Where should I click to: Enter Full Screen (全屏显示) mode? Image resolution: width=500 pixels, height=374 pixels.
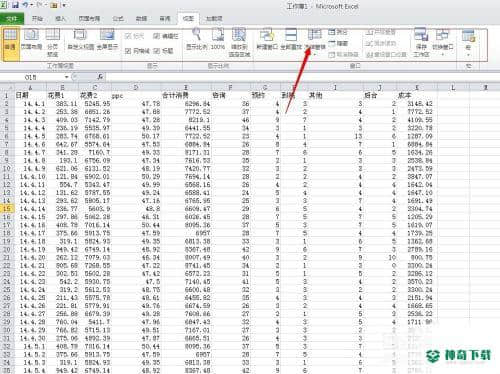107,39
